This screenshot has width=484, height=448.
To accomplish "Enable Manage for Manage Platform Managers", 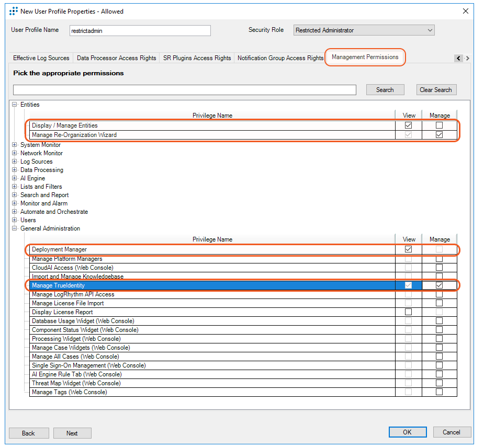I will [439, 259].
